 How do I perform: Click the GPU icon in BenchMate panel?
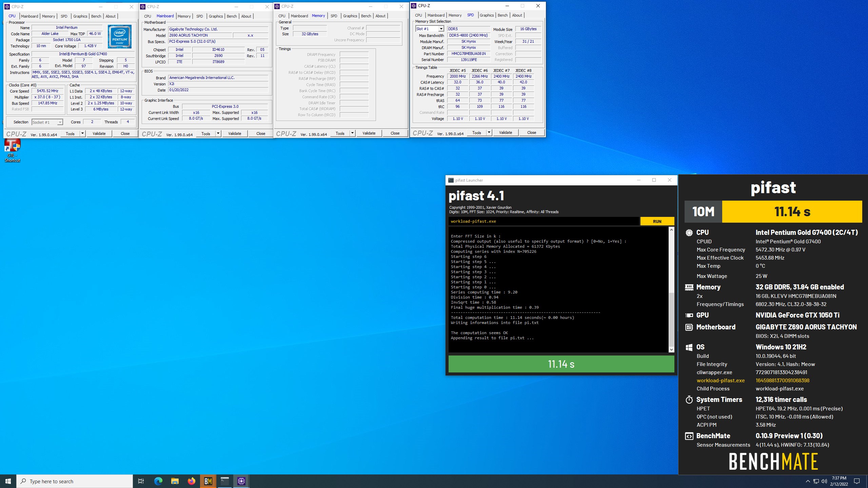[689, 316]
